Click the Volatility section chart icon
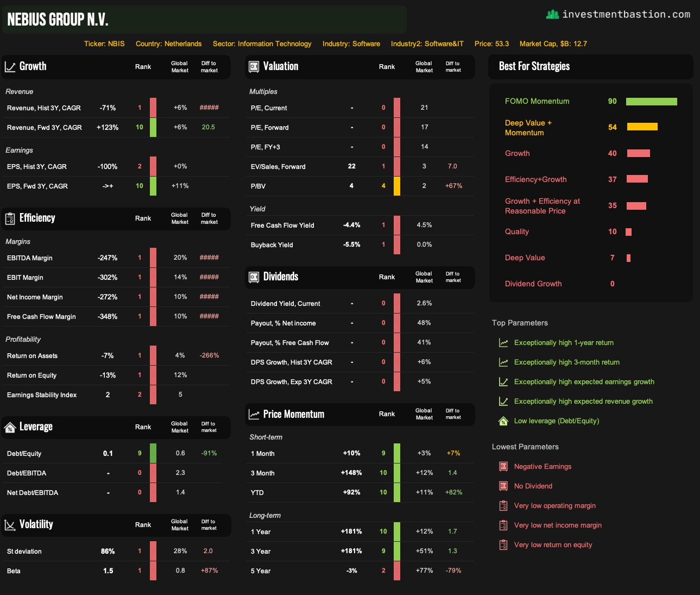 [x=10, y=525]
